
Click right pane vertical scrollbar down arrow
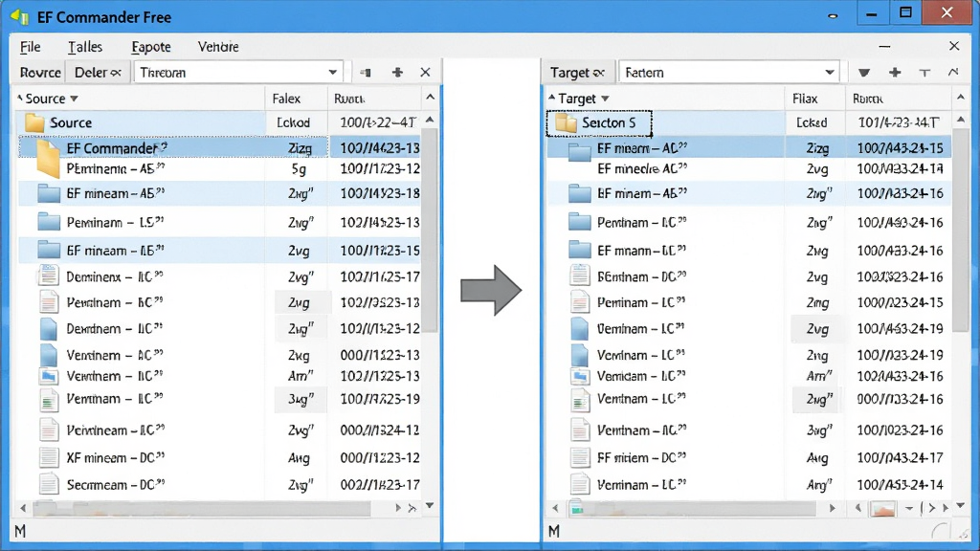coord(961,505)
